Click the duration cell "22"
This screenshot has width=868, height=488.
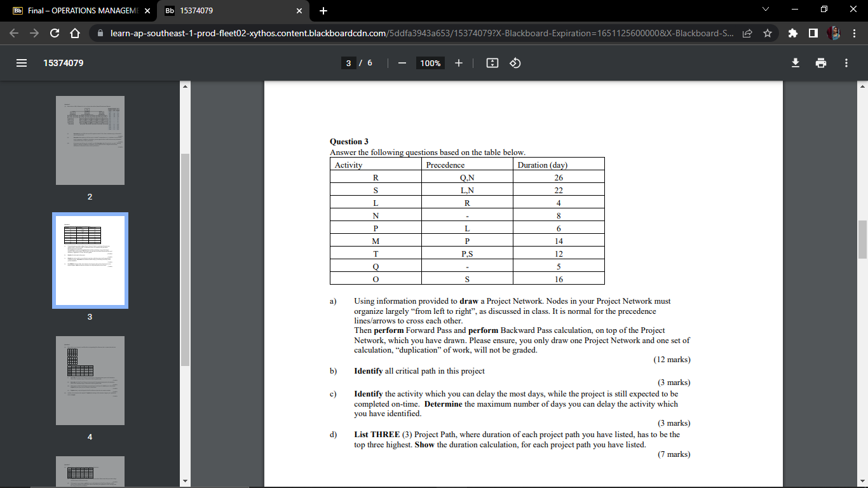click(559, 191)
